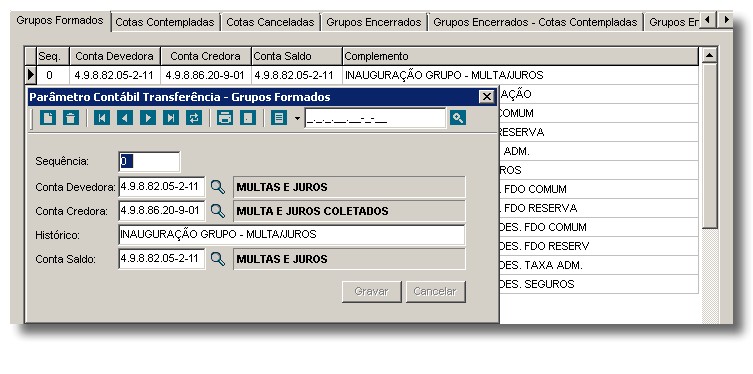Click the Conta Devedora column header
This screenshot has height=374, width=753.
click(115, 56)
